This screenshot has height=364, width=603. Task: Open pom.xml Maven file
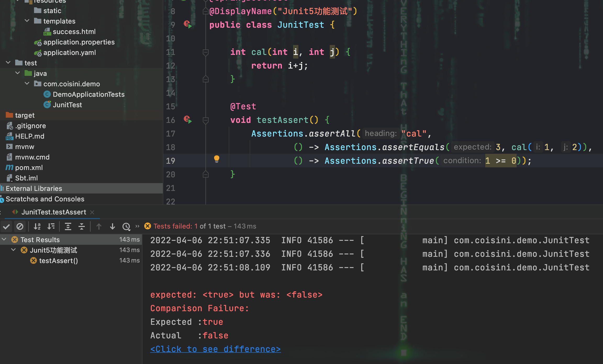[x=29, y=168]
